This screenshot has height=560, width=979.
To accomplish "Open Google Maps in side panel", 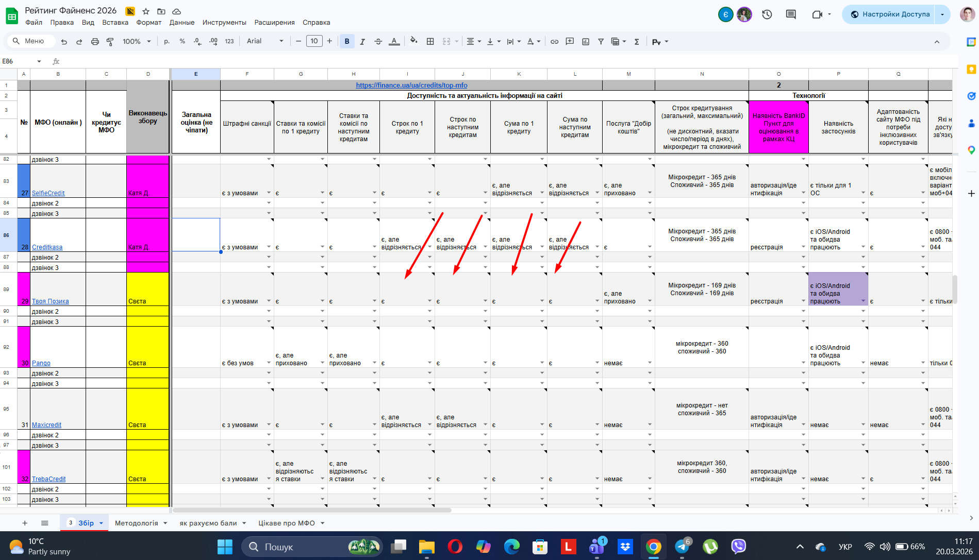I will [971, 150].
